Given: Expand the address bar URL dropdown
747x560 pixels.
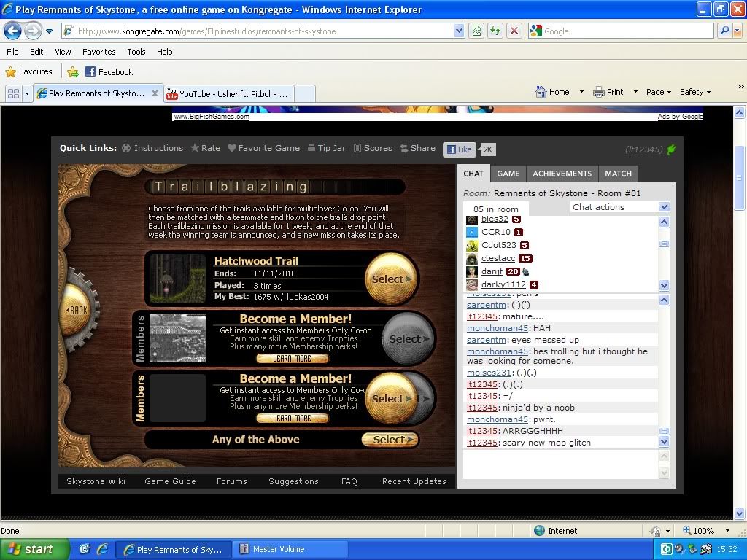Looking at the screenshot, I should tap(459, 31).
